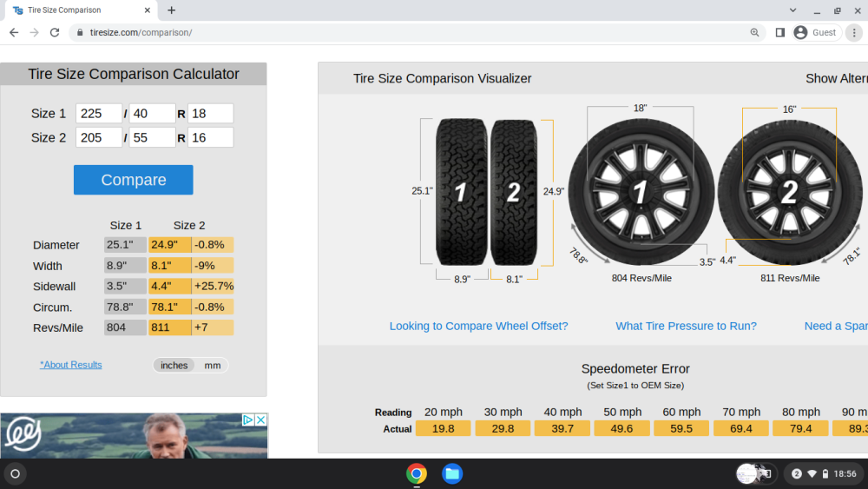868x489 pixels.
Task: Click Revs/Mile difference +7
Action: pos(214,327)
